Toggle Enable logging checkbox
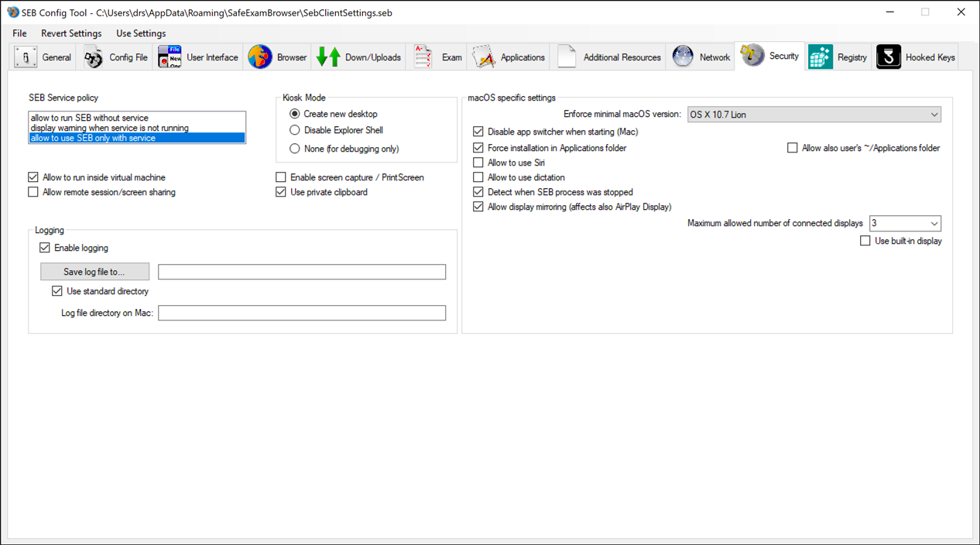980x545 pixels. [x=45, y=248]
